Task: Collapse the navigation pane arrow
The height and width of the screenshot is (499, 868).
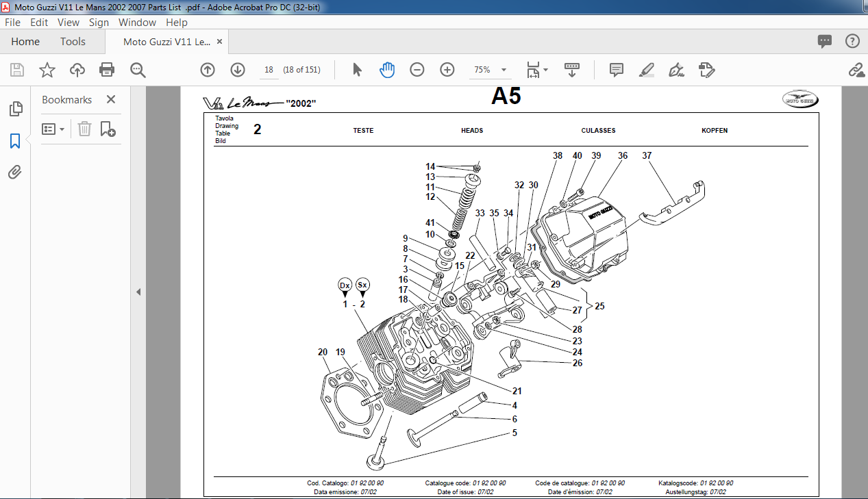Action: coord(138,292)
